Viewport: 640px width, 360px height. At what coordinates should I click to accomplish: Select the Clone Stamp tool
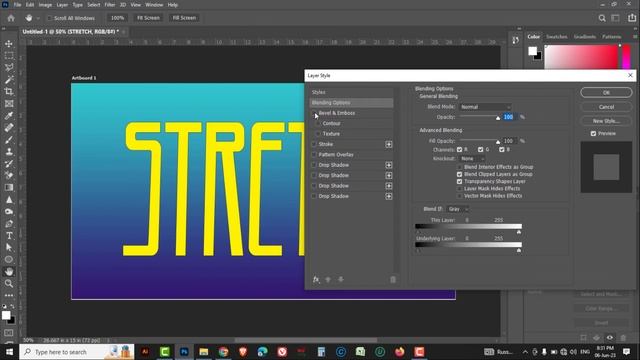click(x=9, y=151)
